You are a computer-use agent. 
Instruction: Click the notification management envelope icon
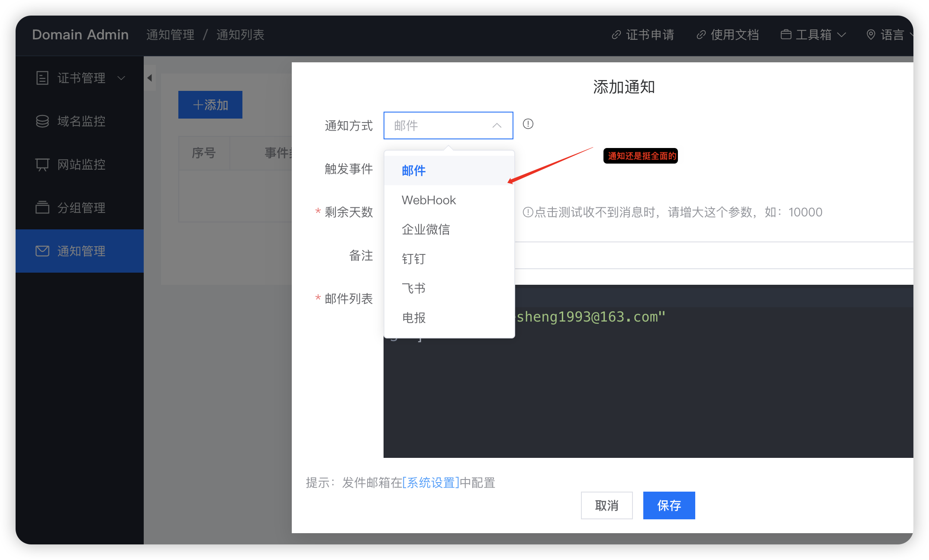coord(42,251)
